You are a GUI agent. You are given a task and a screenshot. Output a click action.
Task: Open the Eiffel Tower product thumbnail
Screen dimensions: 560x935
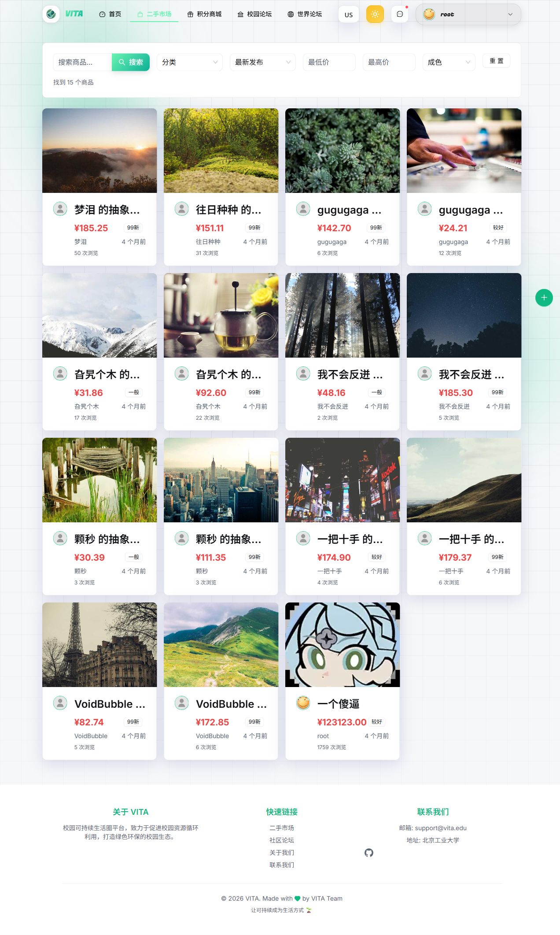tap(99, 645)
